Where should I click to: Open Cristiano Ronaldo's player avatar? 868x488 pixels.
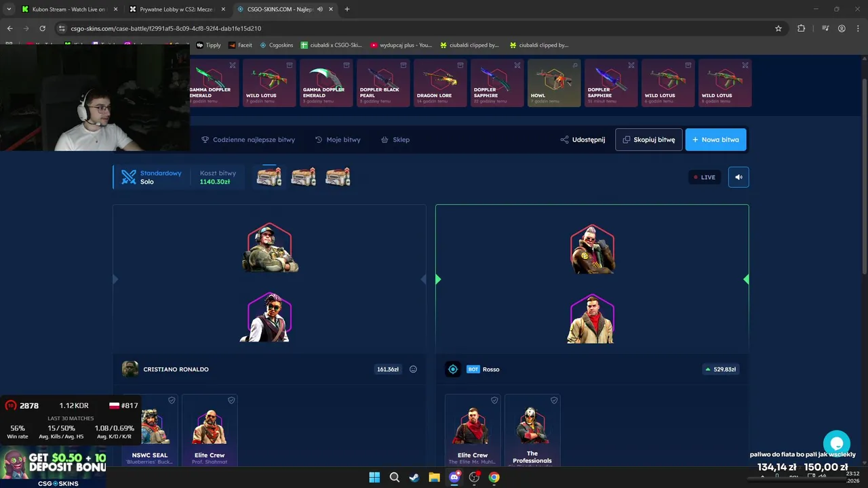[x=130, y=369]
